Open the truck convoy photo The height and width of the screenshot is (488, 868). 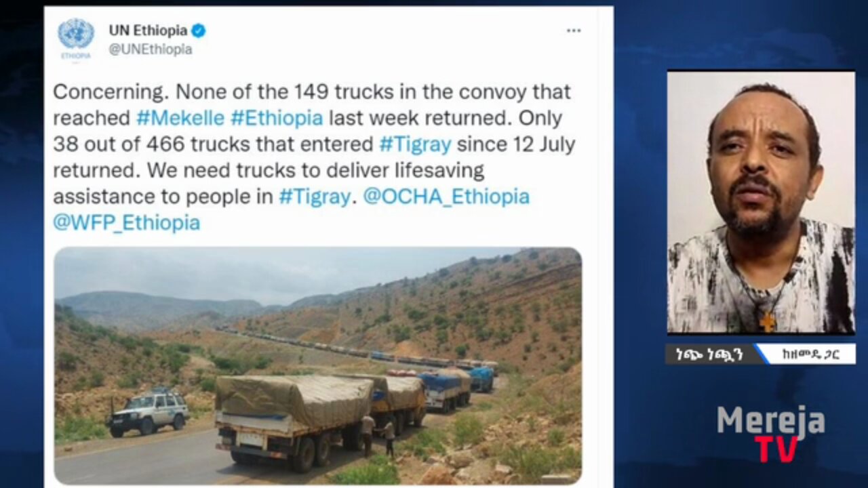pyautogui.click(x=318, y=365)
